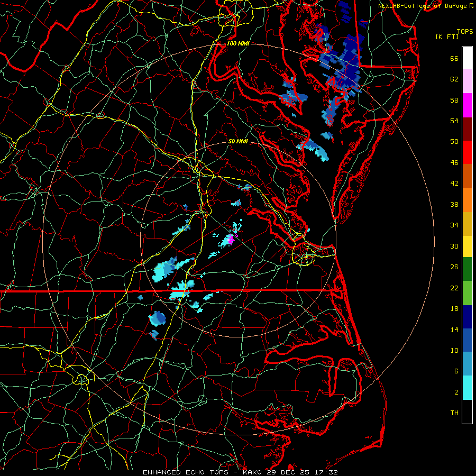This screenshot has height=476, width=476.
Task: Click the magenta echo top cell on the map
Action: (x=231, y=240)
